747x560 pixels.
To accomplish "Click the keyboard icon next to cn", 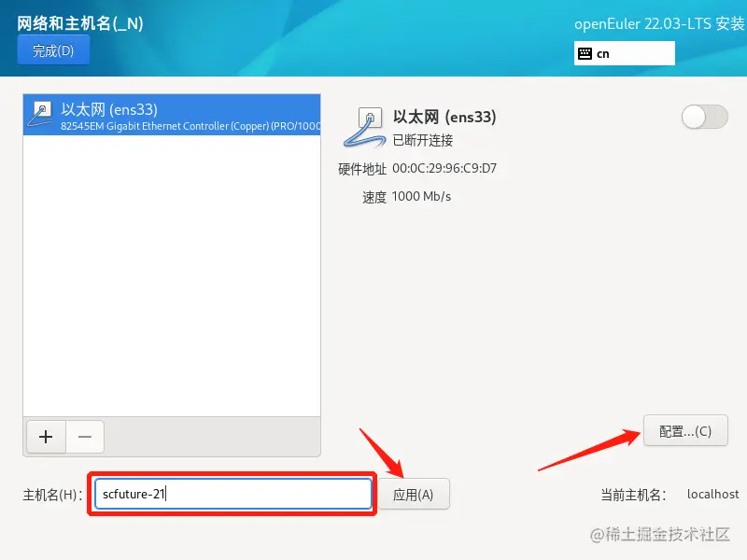I will tap(585, 53).
